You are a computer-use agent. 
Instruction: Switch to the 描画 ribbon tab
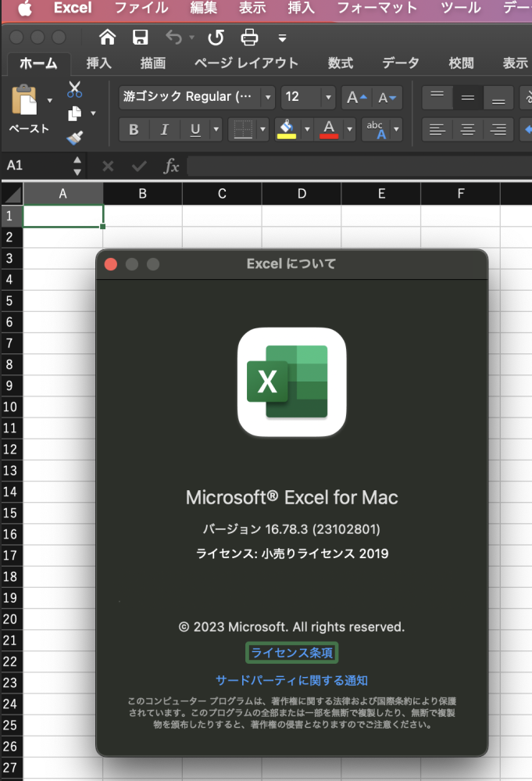pos(153,63)
